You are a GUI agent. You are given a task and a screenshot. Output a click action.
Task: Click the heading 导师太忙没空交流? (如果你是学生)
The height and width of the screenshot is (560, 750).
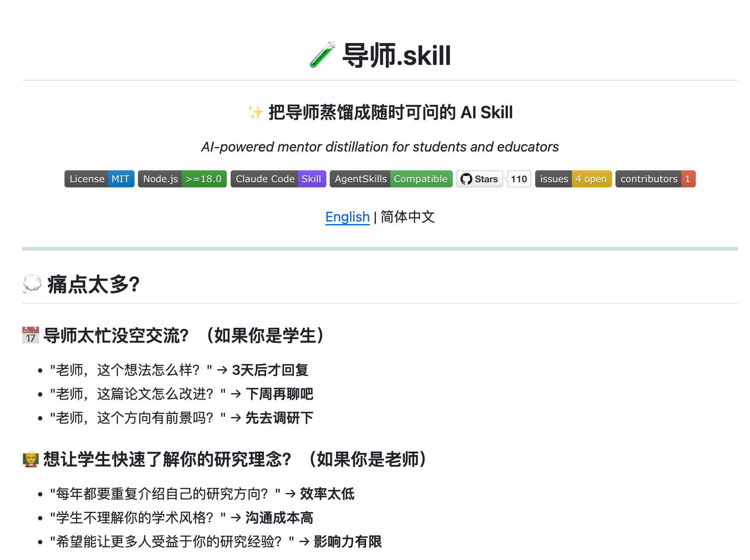(184, 335)
